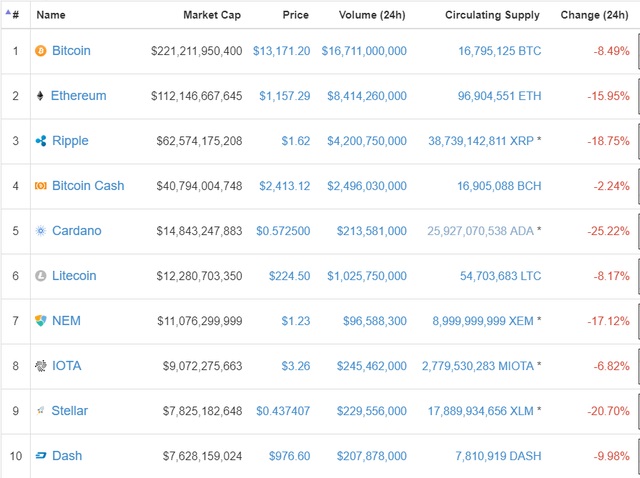Click Dash price $976.60

pos(290,456)
